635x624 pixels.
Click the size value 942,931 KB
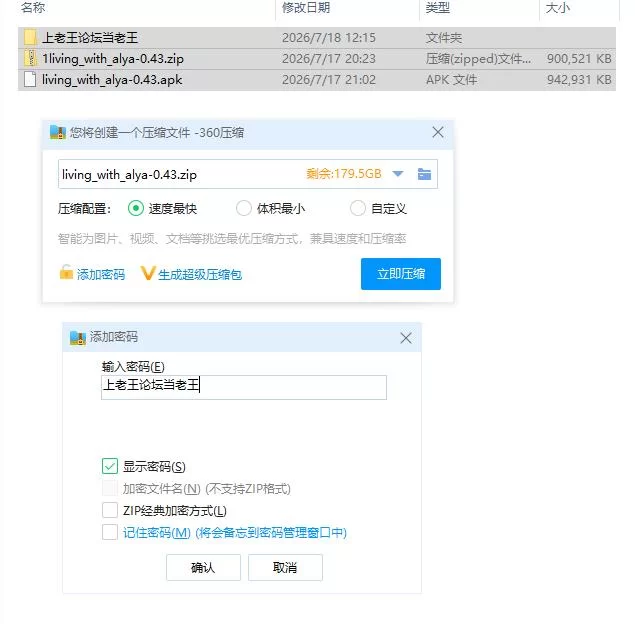pyautogui.click(x=579, y=80)
